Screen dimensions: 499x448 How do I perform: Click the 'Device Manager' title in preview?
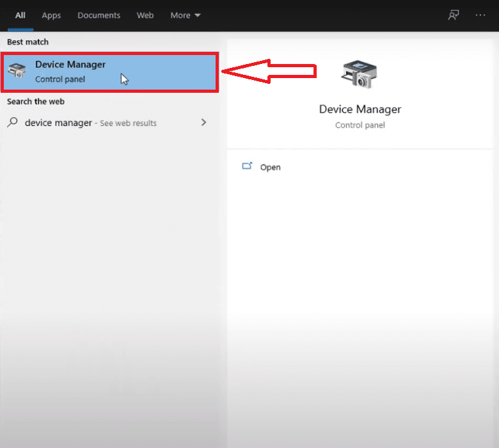tap(360, 109)
